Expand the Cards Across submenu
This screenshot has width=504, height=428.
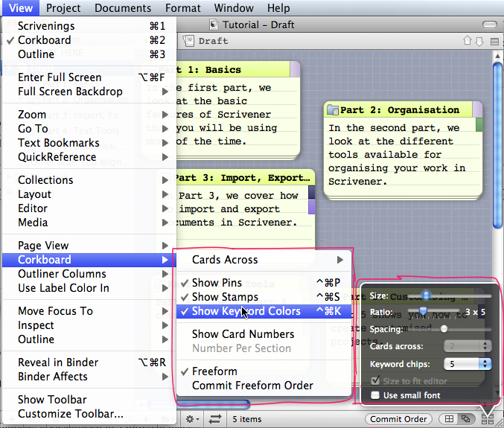(264, 260)
